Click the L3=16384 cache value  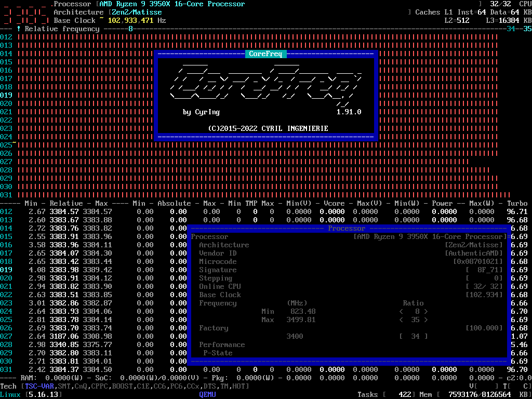[x=503, y=21]
